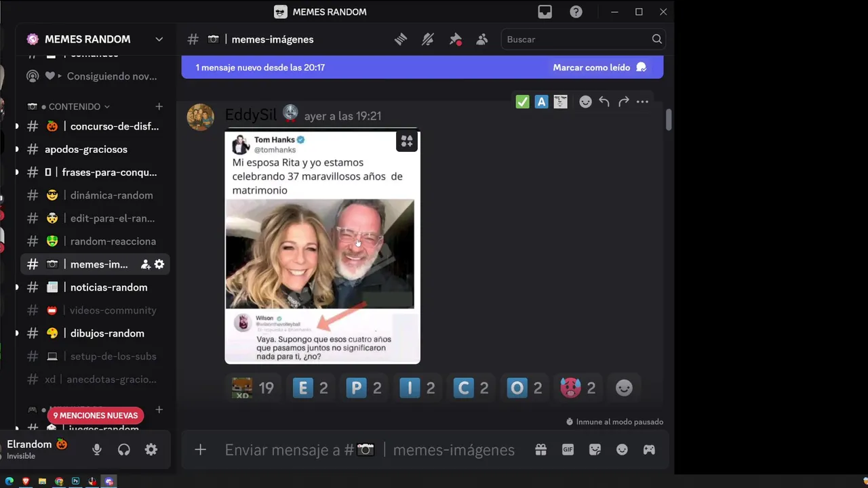The image size is (868, 488).
Task: Open the Activities game controller icon
Action: click(649, 449)
